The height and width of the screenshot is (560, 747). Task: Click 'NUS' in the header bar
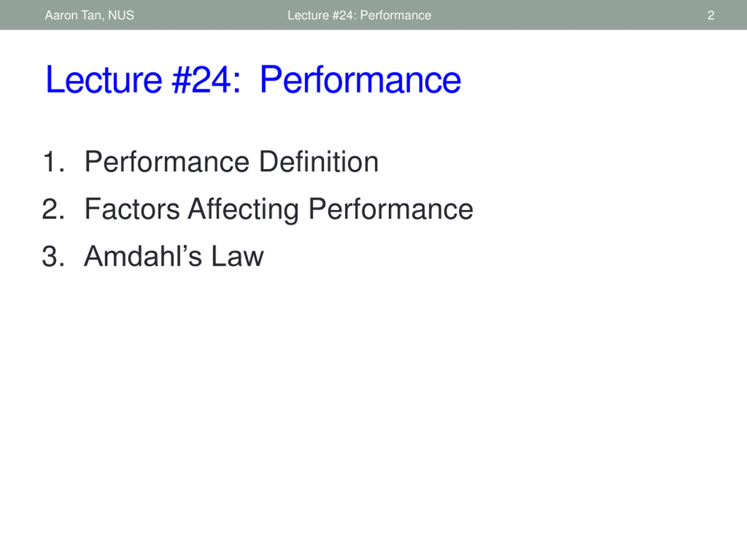121,15
